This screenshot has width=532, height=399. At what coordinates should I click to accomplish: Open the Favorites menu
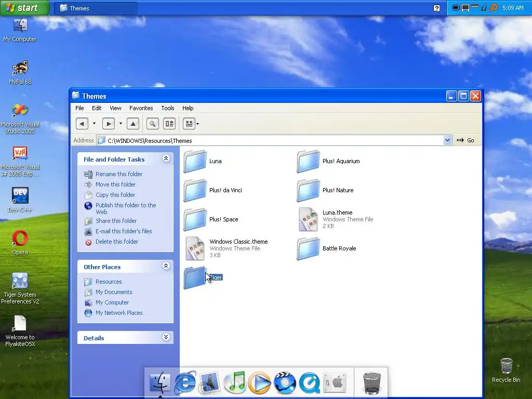(x=141, y=108)
